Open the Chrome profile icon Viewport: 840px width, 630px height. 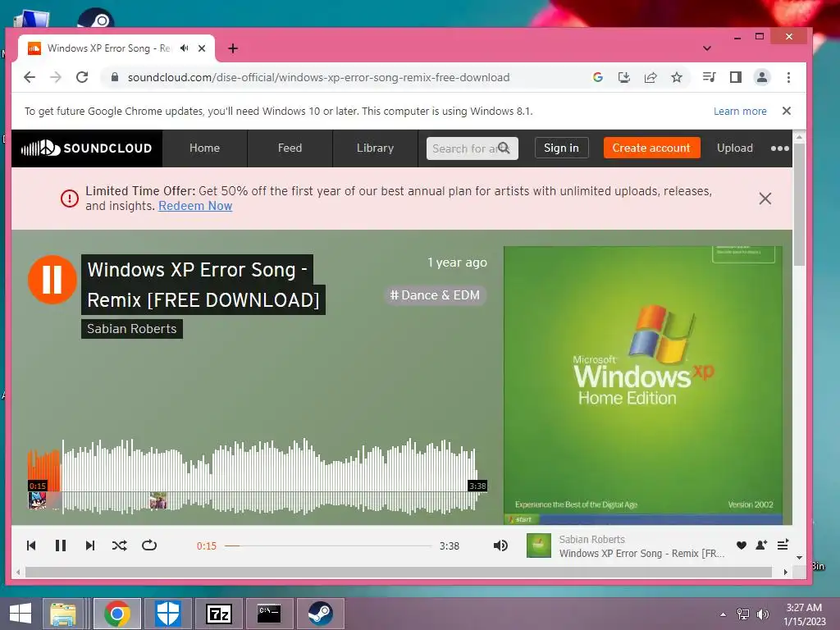coord(762,77)
